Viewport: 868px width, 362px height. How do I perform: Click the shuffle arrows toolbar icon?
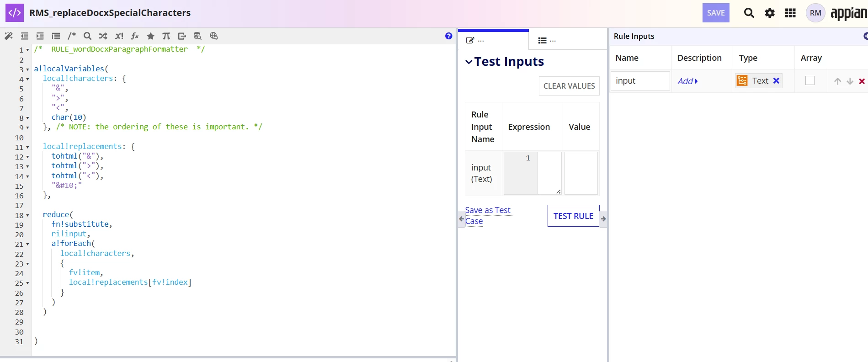tap(103, 36)
